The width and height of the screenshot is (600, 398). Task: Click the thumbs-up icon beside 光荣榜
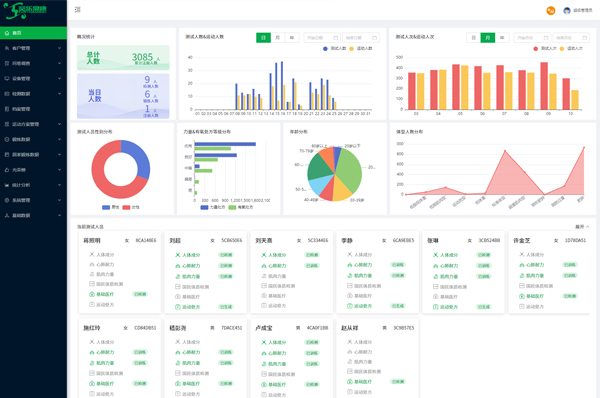7,170
